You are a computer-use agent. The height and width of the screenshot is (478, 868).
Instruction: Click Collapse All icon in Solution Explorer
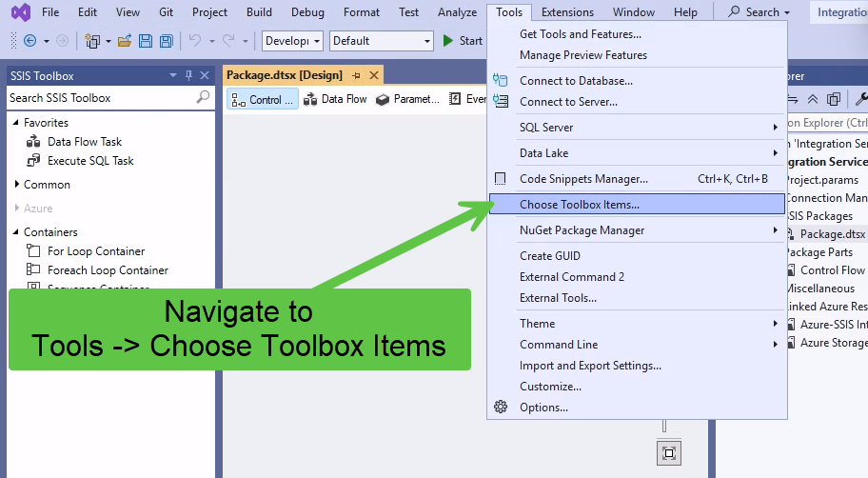(x=813, y=99)
